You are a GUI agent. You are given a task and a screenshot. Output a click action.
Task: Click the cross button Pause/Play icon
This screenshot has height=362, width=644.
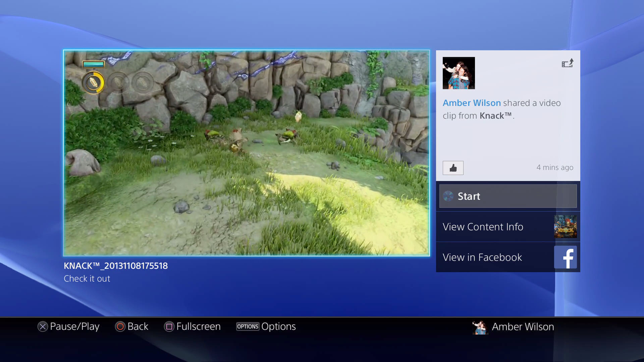(43, 326)
